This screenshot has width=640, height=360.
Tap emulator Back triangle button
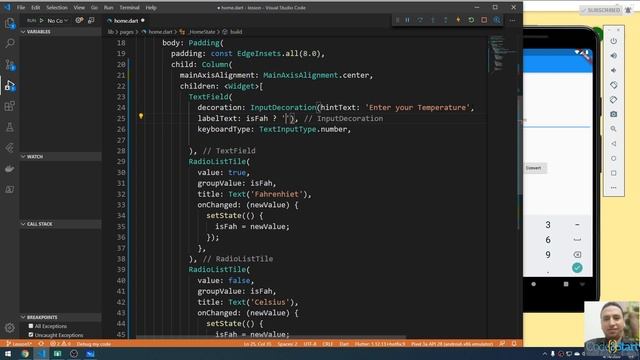(613, 144)
